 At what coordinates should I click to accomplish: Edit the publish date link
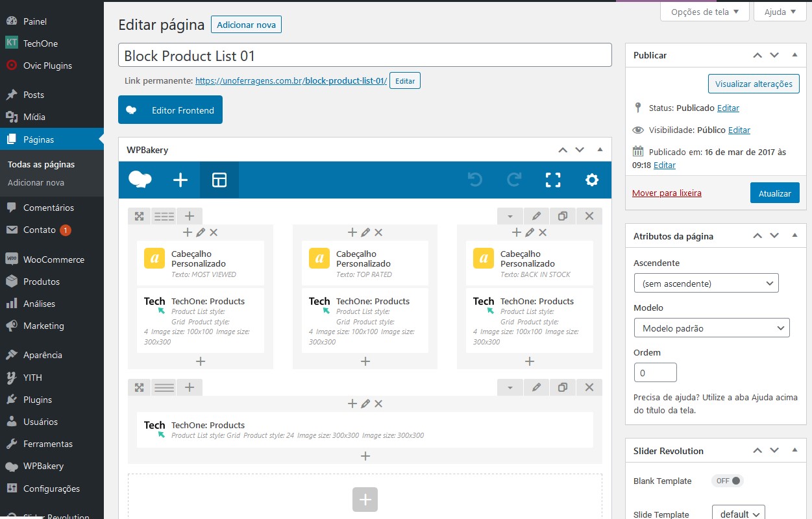[x=665, y=165]
